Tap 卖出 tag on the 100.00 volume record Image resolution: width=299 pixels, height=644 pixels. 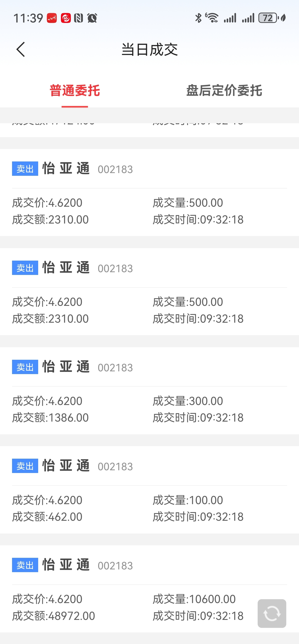click(25, 466)
